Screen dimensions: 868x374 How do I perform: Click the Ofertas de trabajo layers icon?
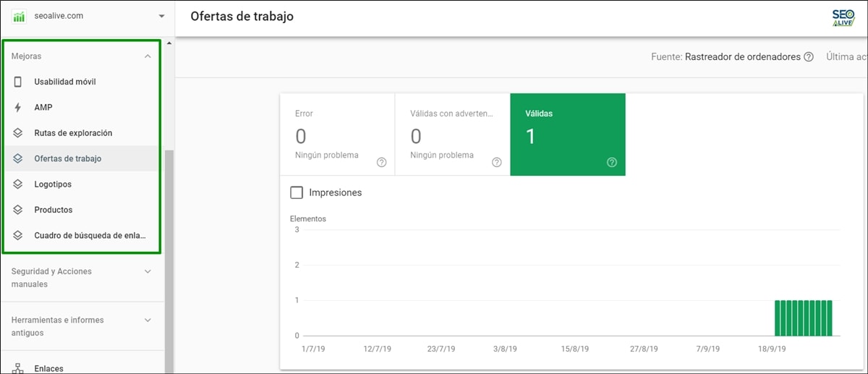pyautogui.click(x=18, y=158)
